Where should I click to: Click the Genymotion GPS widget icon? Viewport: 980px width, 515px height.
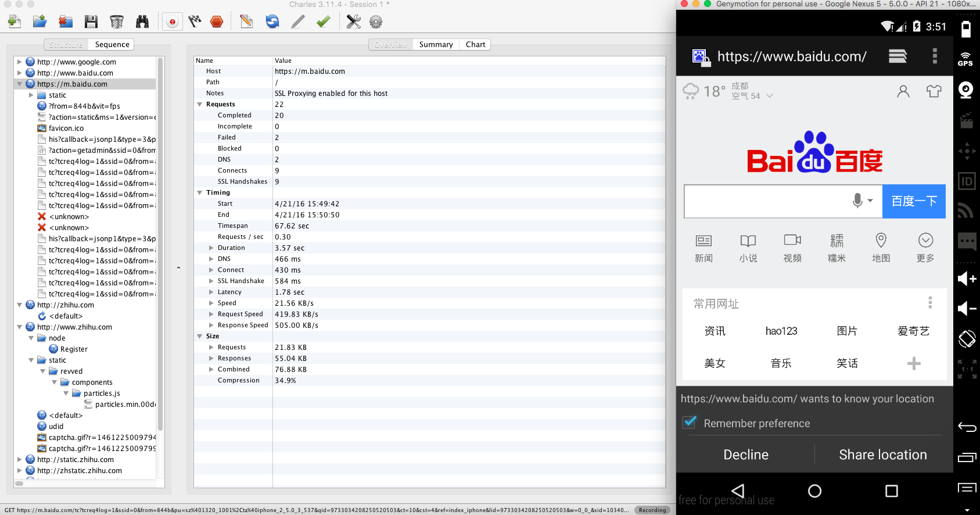[965, 59]
